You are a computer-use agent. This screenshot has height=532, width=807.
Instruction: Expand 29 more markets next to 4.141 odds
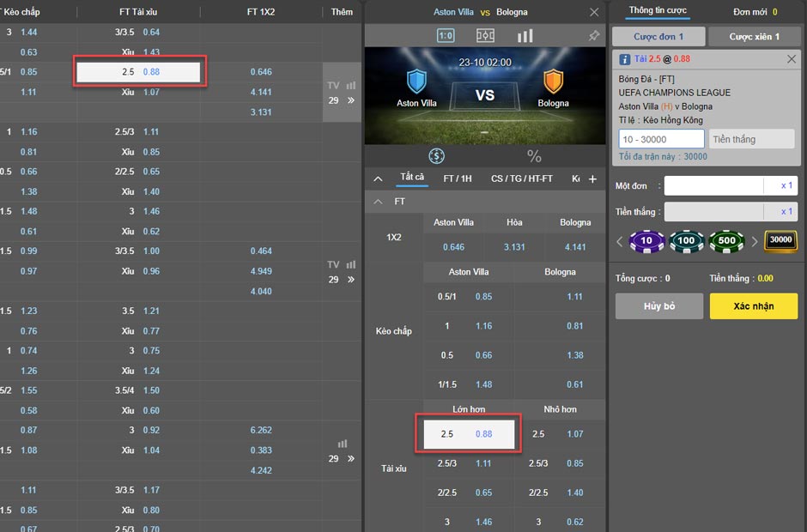(351, 100)
